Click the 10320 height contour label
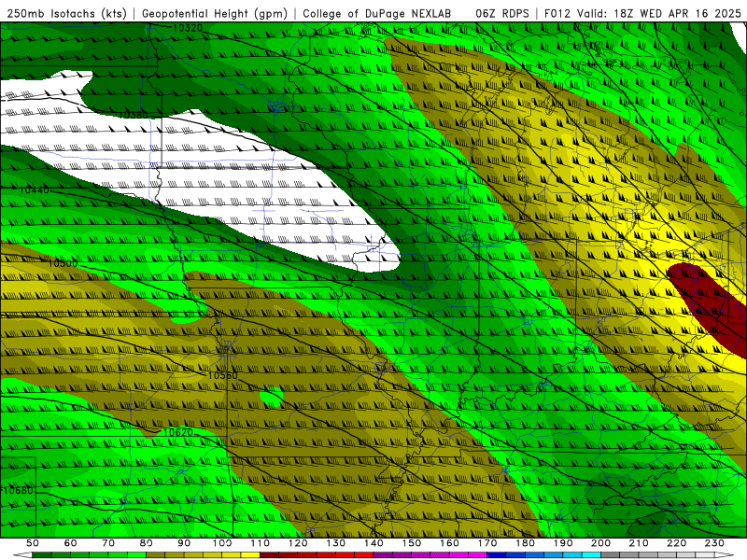The image size is (747, 560). pyautogui.click(x=188, y=28)
